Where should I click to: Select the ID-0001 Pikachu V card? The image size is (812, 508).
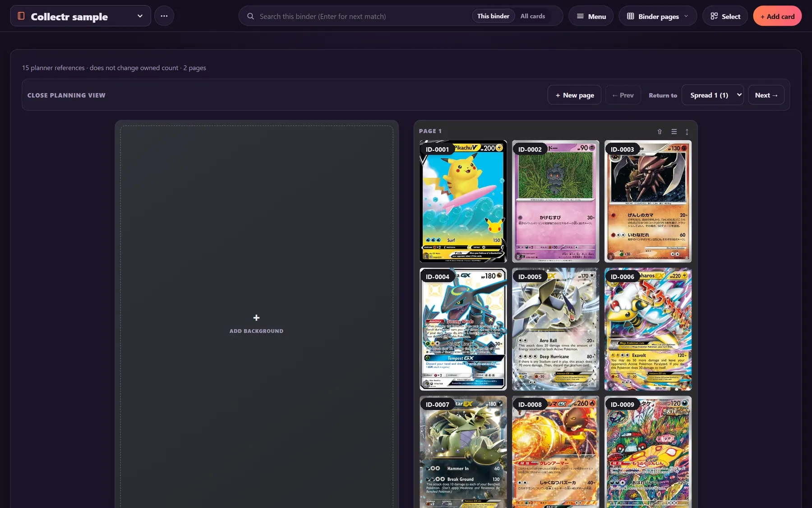tap(463, 201)
